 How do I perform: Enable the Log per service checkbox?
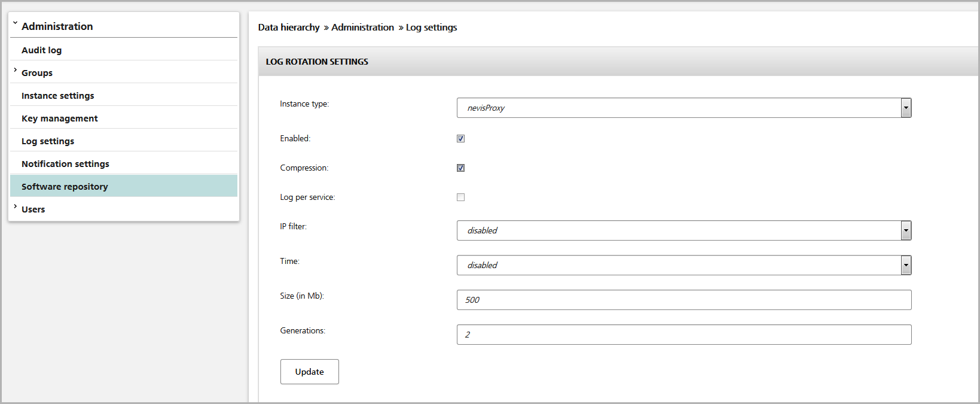tap(460, 197)
